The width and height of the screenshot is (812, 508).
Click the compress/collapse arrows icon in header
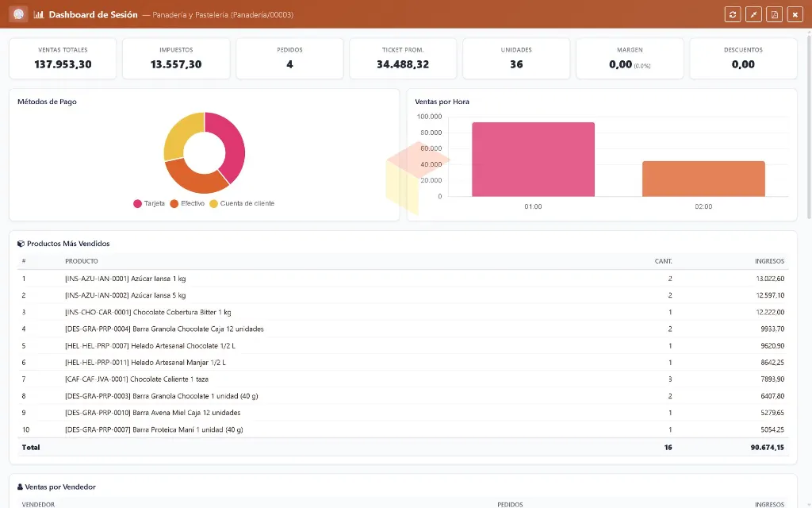753,14
